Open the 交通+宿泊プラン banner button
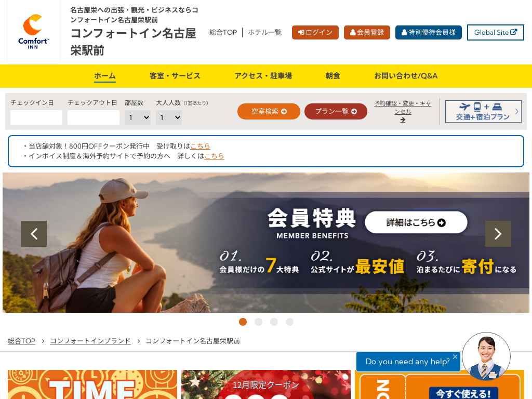This screenshot has height=399, width=532. coord(483,111)
